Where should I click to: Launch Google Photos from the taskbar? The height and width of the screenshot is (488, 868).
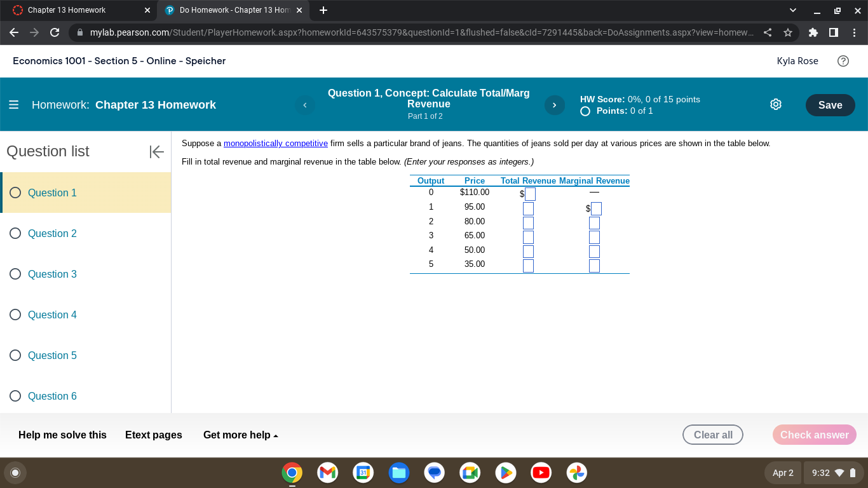pyautogui.click(x=576, y=473)
